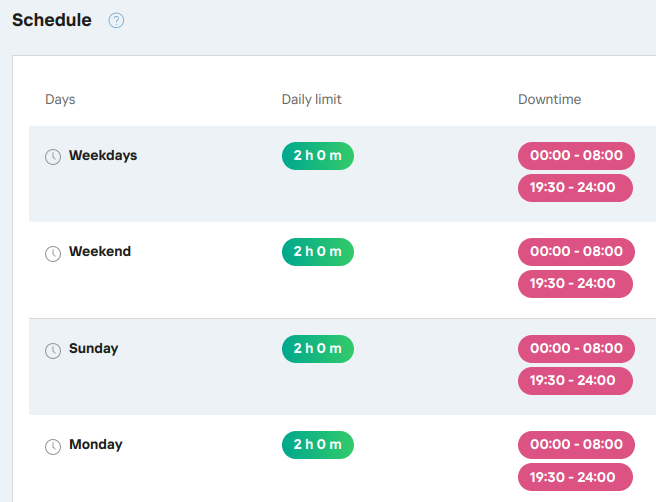This screenshot has height=502, width=656.
Task: Open Sunday 00:00 - 08:00 downtime
Action: tap(576, 349)
